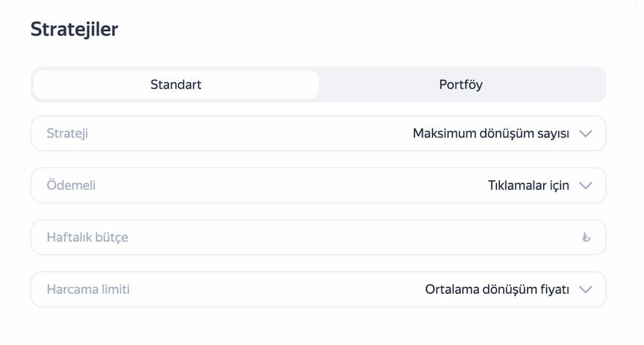Click the chevron arrow in Ödemeli row

(585, 185)
